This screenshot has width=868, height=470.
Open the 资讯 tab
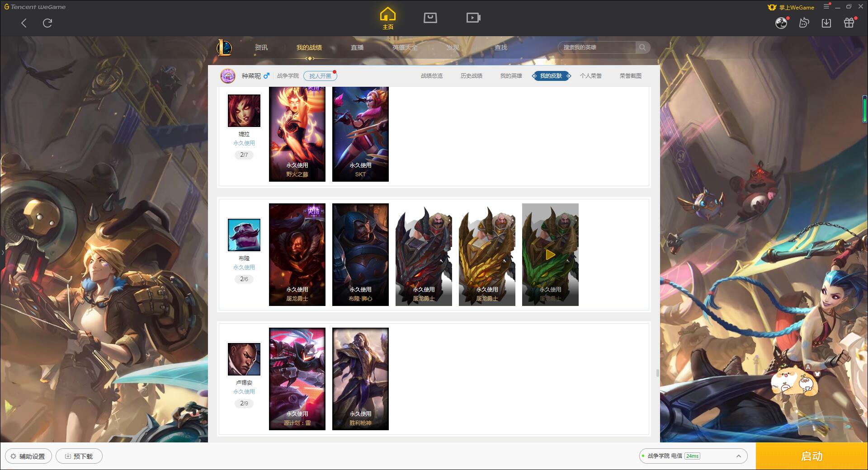click(x=261, y=47)
